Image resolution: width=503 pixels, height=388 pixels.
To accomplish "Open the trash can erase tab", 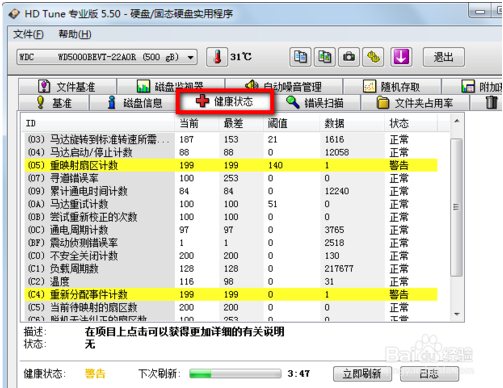I will point(491,103).
